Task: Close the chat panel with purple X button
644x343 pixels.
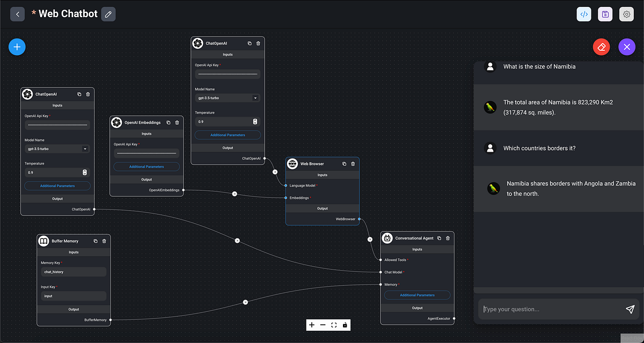Action: point(626,47)
